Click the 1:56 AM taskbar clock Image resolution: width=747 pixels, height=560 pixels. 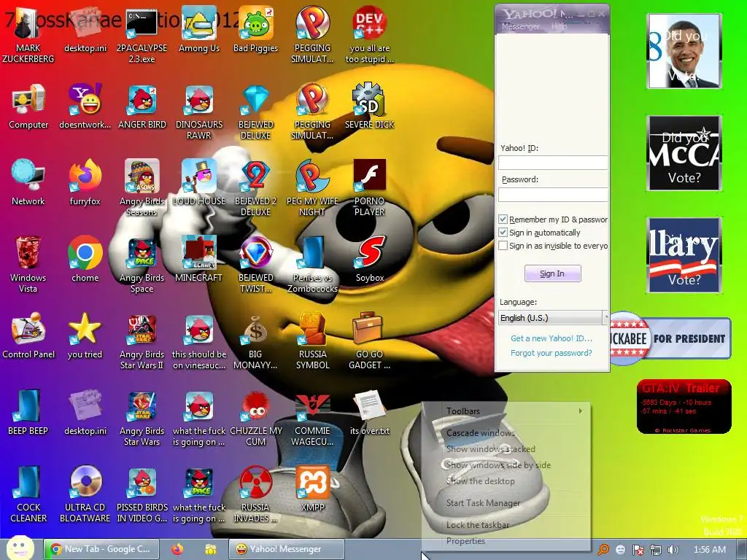pyautogui.click(x=710, y=550)
